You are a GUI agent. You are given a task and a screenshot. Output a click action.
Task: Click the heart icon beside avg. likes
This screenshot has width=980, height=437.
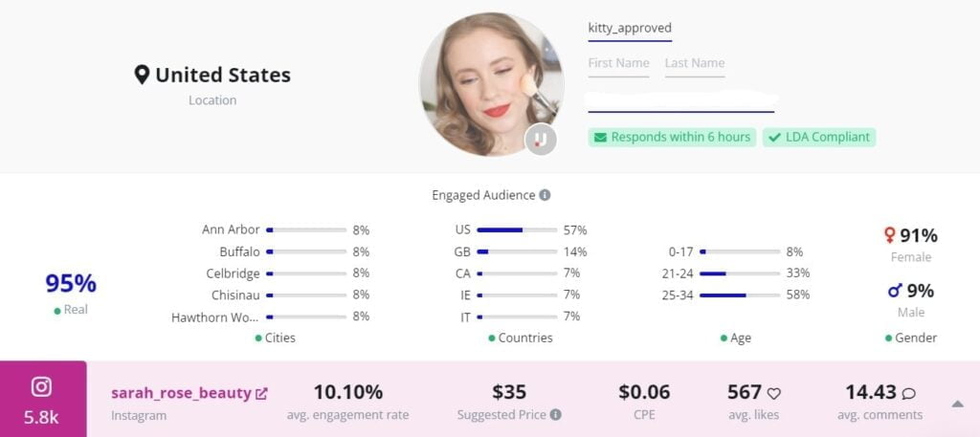pyautogui.click(x=774, y=393)
